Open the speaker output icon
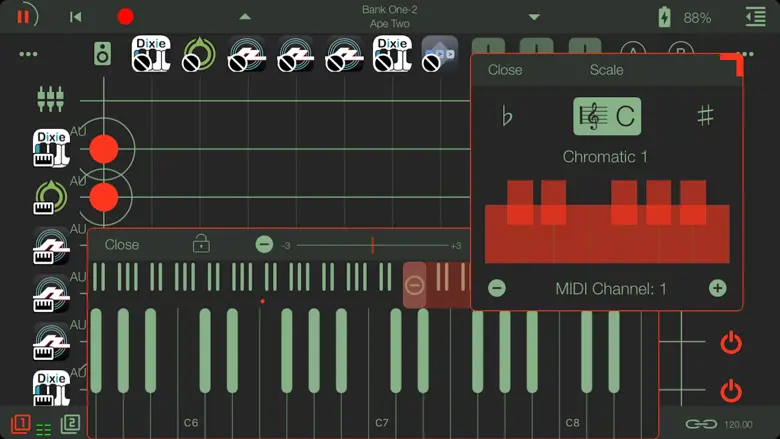This screenshot has height=439, width=780. click(102, 53)
